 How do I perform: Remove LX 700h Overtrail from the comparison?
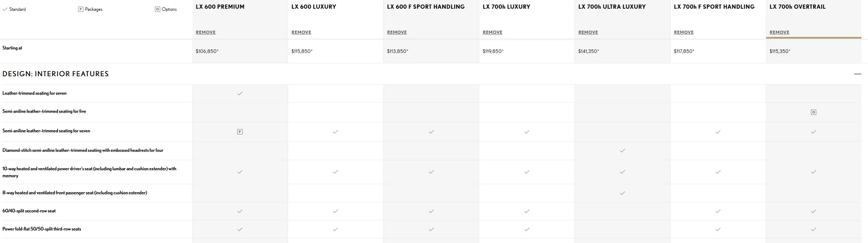coord(779,32)
